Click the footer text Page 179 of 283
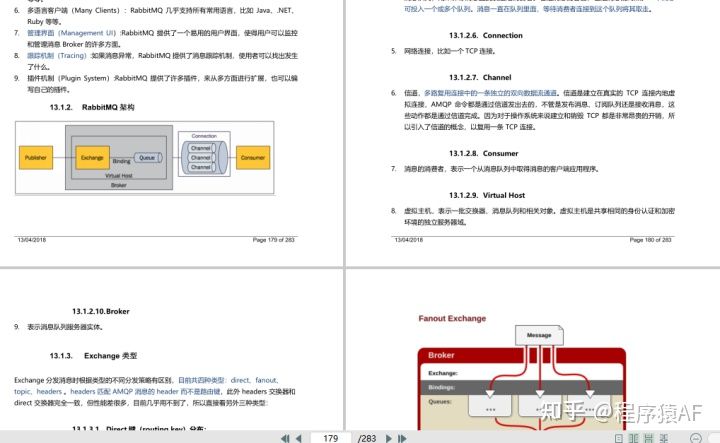 point(273,240)
